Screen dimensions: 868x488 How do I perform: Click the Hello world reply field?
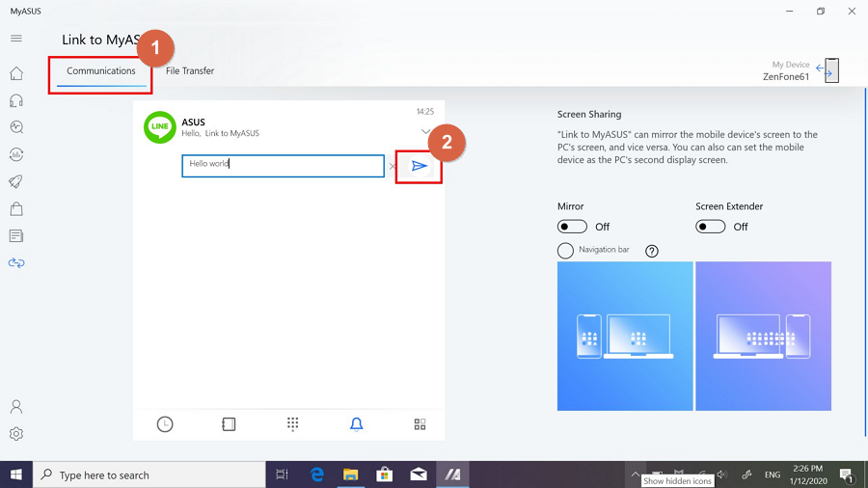click(283, 166)
